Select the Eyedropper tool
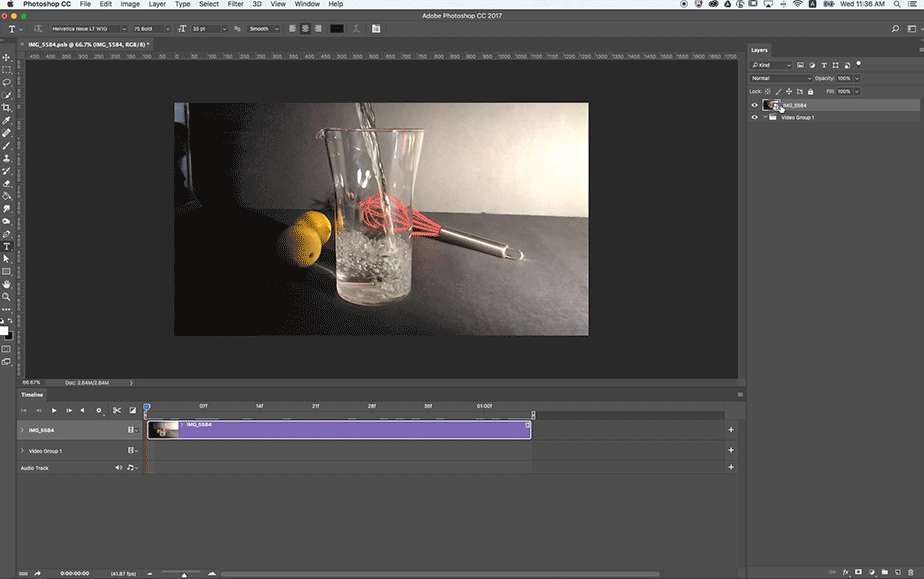 coord(6,120)
